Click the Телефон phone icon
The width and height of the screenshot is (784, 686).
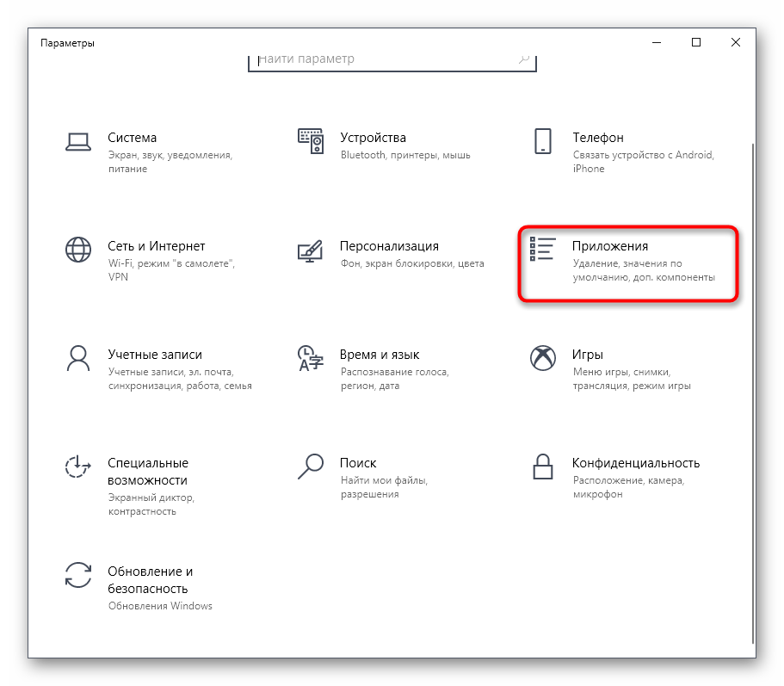coord(542,141)
